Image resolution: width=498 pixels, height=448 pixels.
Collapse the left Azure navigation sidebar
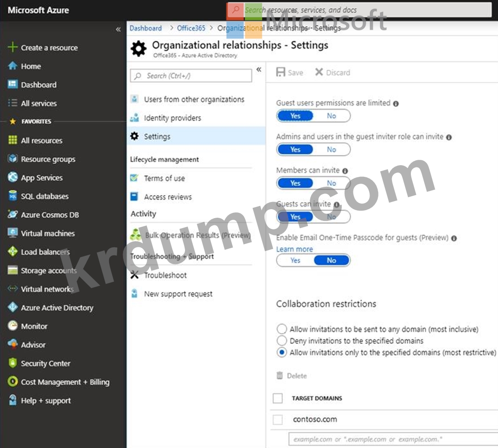[118, 30]
